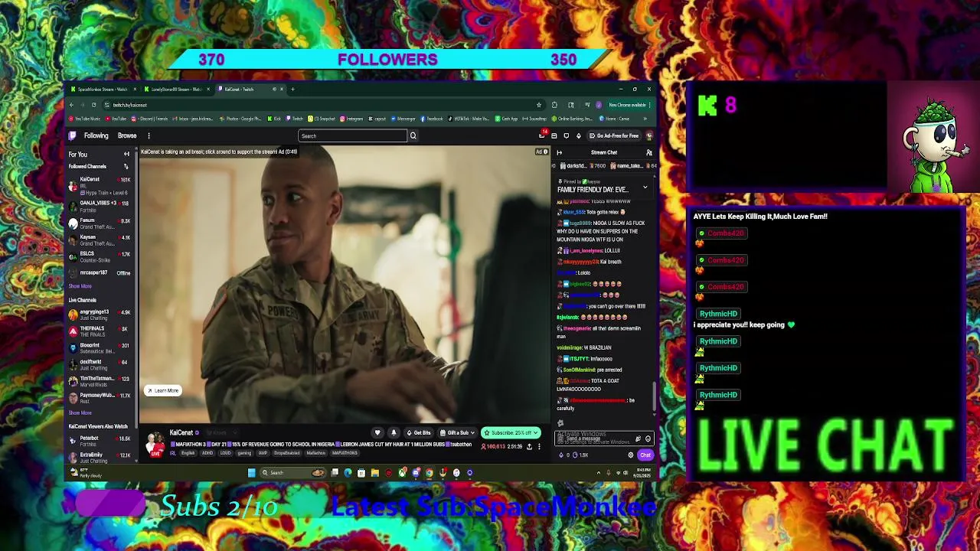Image resolution: width=980 pixels, height=551 pixels.
Task: Open Gift a Sub dropdown
Action: (x=458, y=432)
